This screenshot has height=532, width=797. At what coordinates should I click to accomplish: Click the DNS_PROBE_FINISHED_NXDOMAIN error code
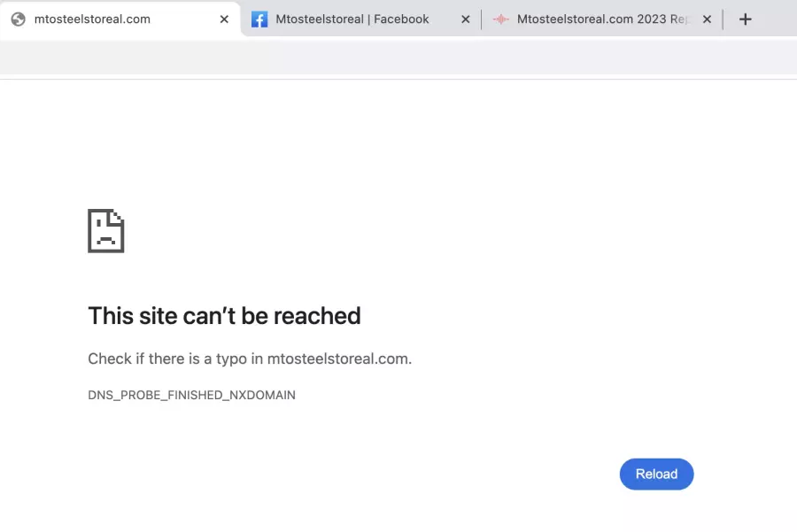(x=191, y=395)
